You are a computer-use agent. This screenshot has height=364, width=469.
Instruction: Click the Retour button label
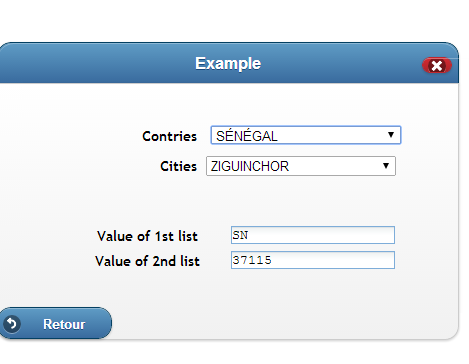[64, 324]
